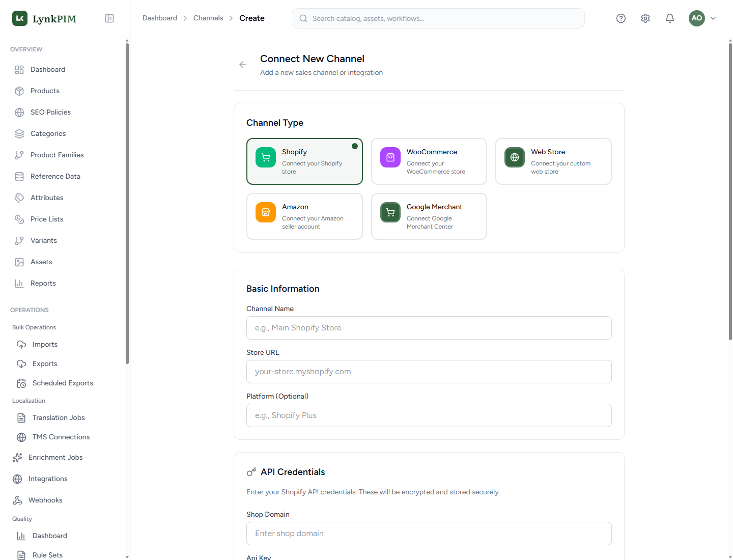733x560 pixels.
Task: Select WooCommerce channel type
Action: 429,161
